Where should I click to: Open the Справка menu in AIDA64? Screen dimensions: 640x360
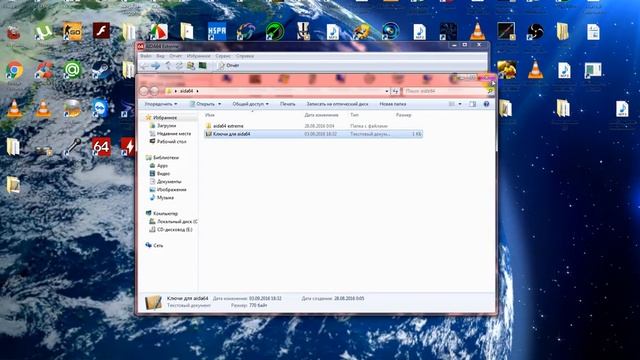tap(245, 56)
